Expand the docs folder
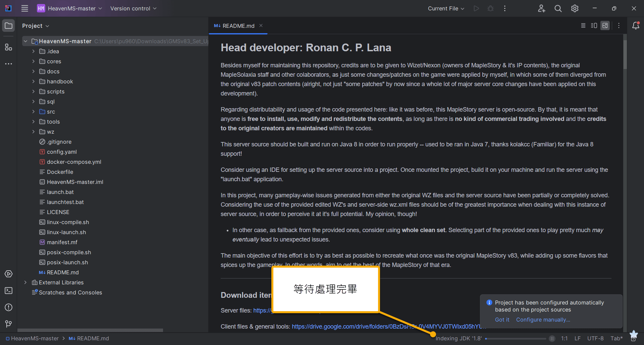 click(x=33, y=71)
